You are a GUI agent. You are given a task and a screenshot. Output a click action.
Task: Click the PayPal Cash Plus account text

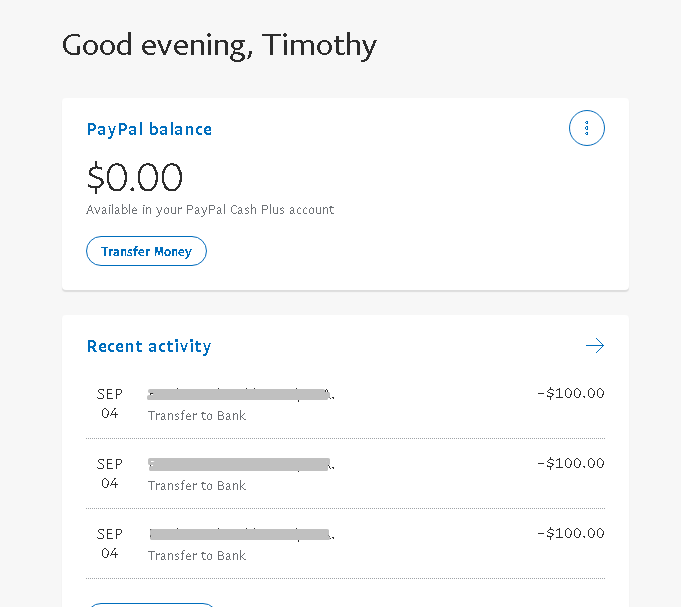click(210, 210)
